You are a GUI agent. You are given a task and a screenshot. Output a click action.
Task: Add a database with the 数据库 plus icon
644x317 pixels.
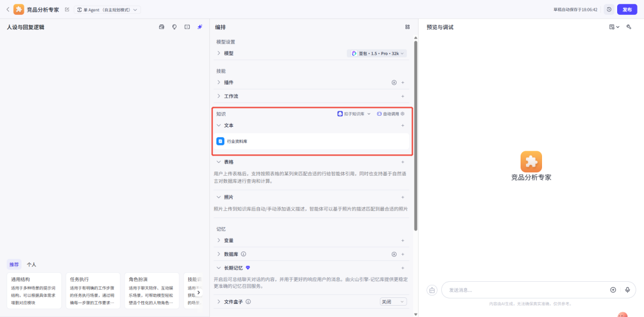coord(402,254)
